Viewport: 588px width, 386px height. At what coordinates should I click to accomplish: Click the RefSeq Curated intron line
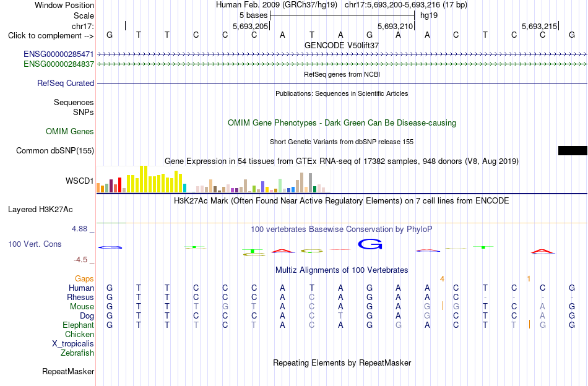point(342,83)
